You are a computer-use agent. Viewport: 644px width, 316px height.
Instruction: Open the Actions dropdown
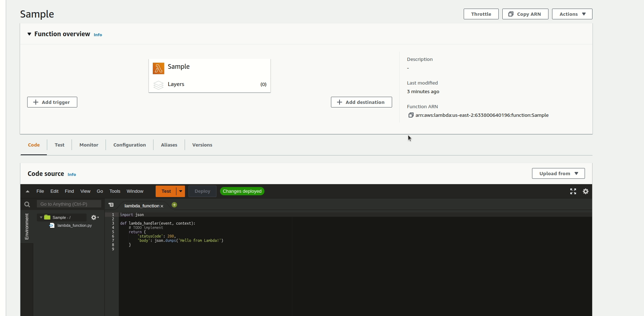click(x=572, y=14)
